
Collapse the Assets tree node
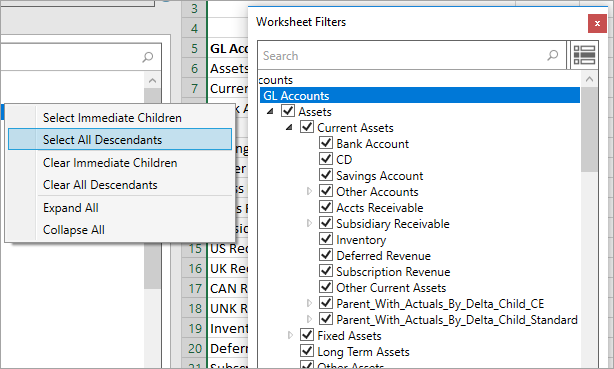point(270,112)
